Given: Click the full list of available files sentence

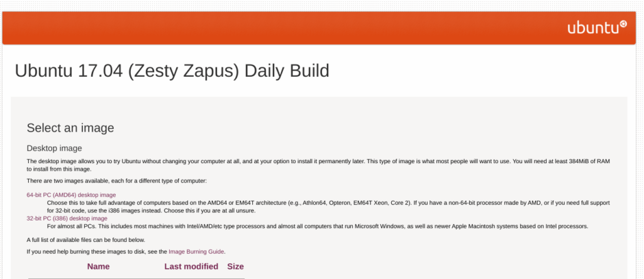Looking at the screenshot, I should [86, 240].
